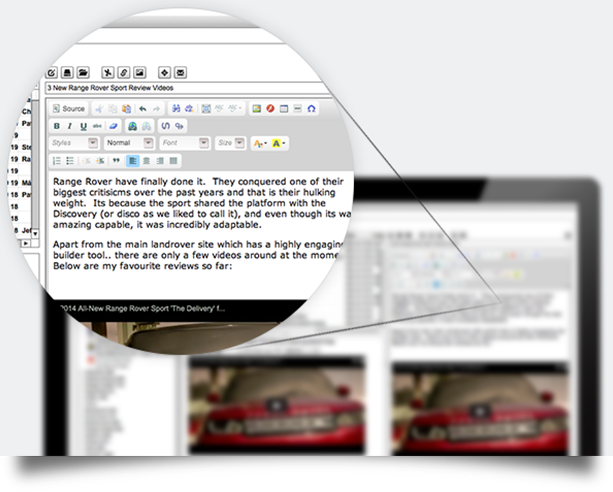The image size is (613, 492).
Task: Click the video title '2014 All-New Range Rover Sport'
Action: tap(142, 309)
